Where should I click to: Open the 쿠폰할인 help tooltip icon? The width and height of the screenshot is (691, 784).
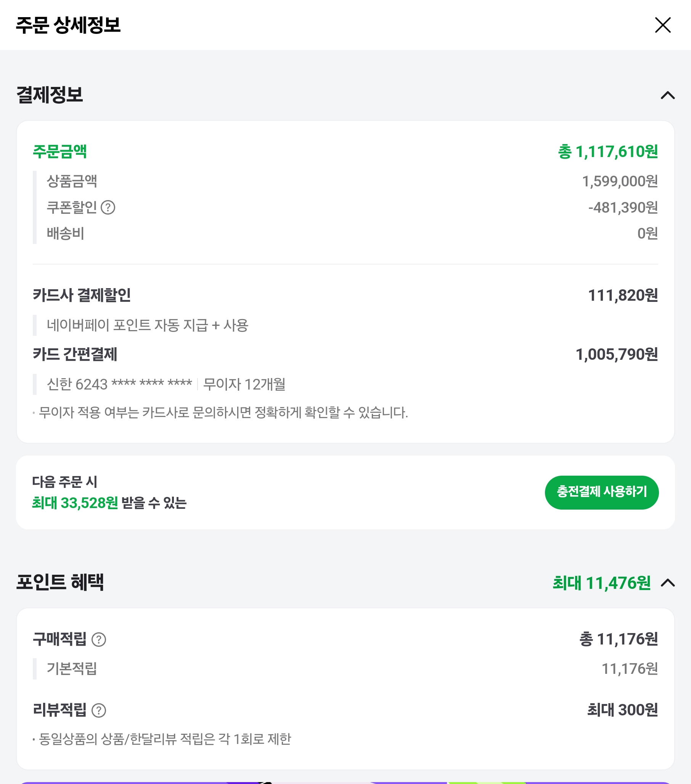click(108, 207)
